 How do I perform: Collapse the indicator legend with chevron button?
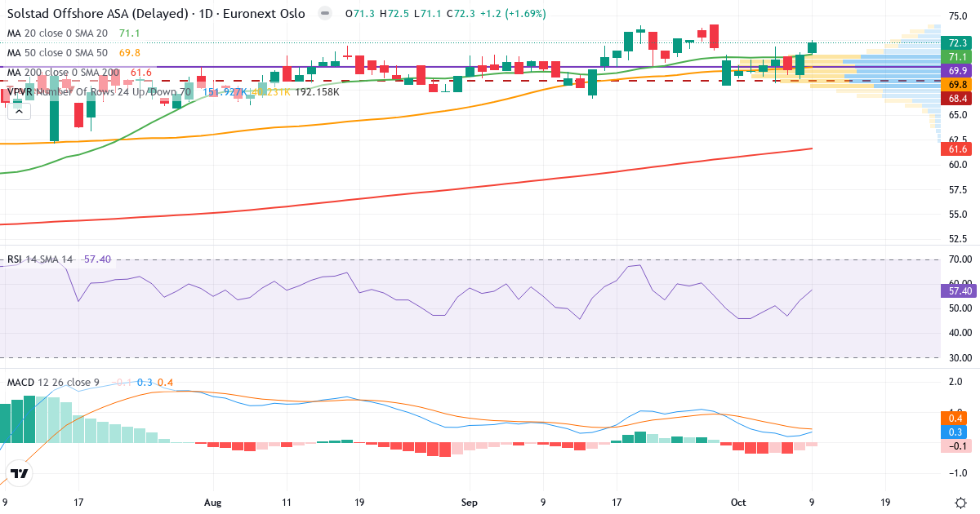pos(18,112)
